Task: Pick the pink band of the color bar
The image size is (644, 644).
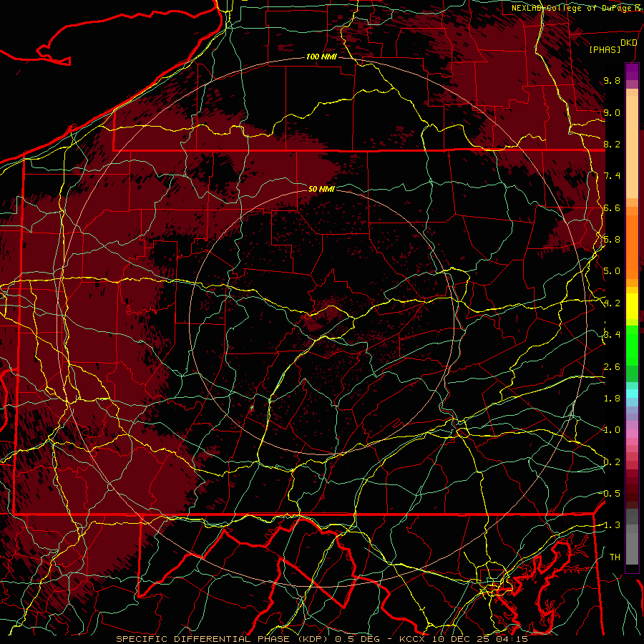Action: (632, 434)
